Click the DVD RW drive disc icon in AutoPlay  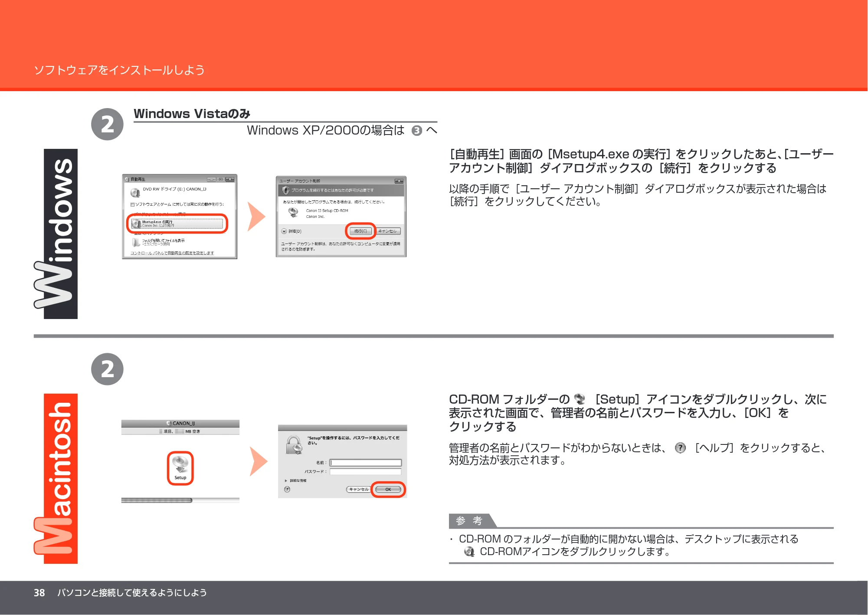pos(135,192)
